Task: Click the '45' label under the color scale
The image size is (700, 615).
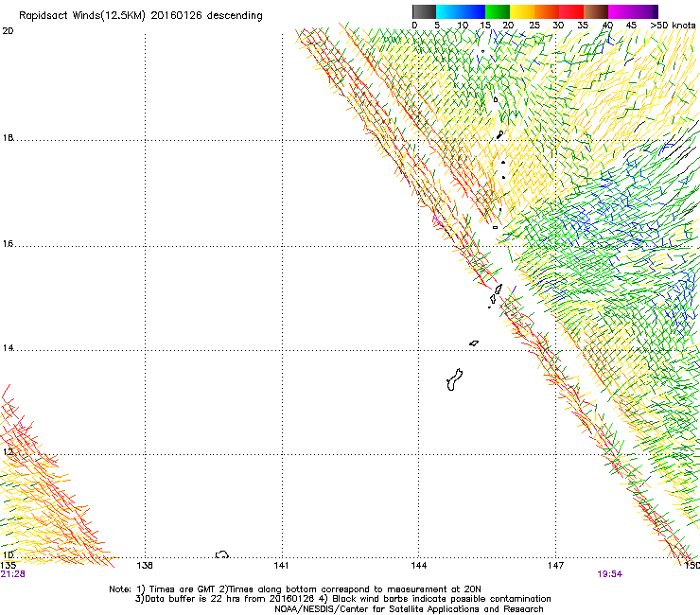Action: (631, 26)
